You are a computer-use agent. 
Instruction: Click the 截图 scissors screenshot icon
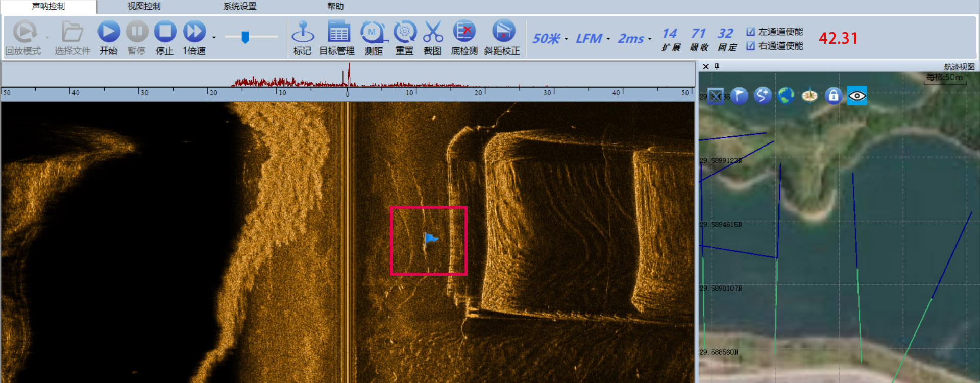[433, 32]
